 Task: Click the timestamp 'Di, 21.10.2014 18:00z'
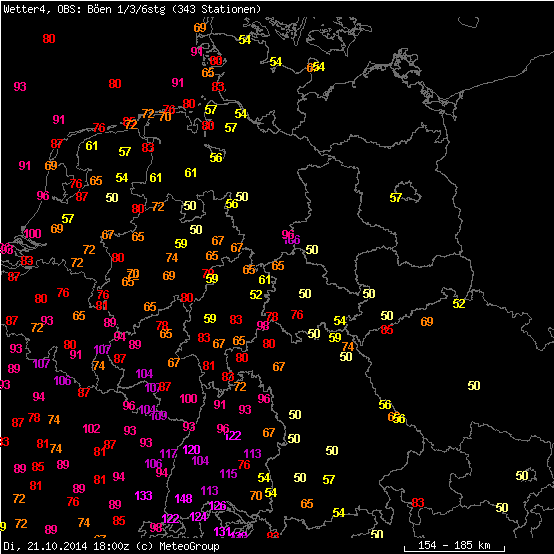click(66, 546)
